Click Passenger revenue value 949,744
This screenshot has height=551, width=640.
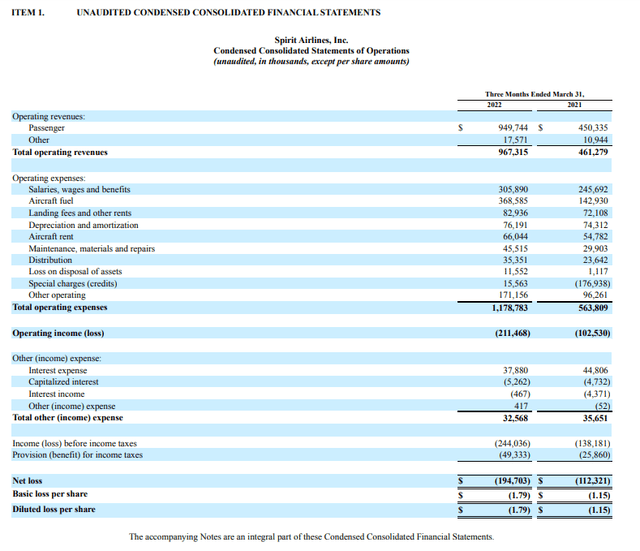pos(513,128)
